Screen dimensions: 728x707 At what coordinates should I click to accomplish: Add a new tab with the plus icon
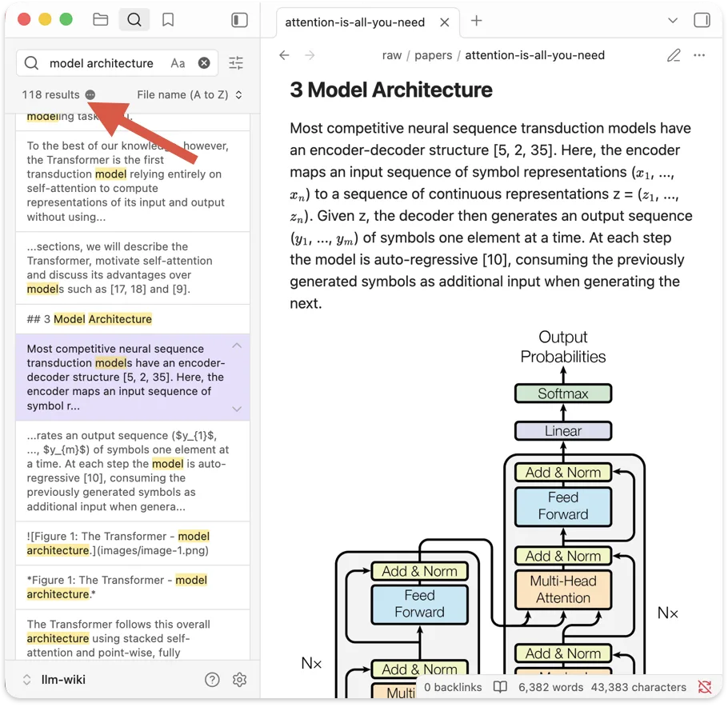tap(476, 21)
